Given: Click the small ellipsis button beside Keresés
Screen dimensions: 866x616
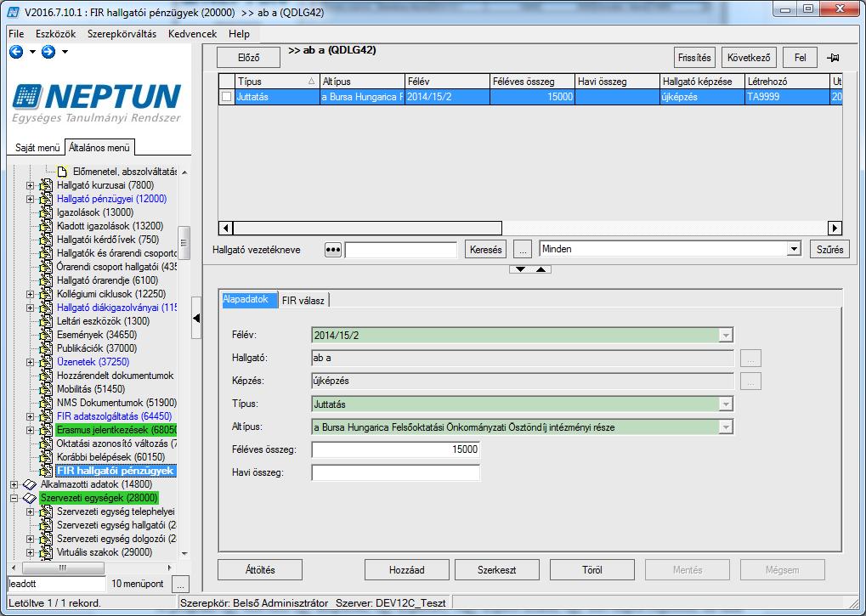Looking at the screenshot, I should click(522, 250).
